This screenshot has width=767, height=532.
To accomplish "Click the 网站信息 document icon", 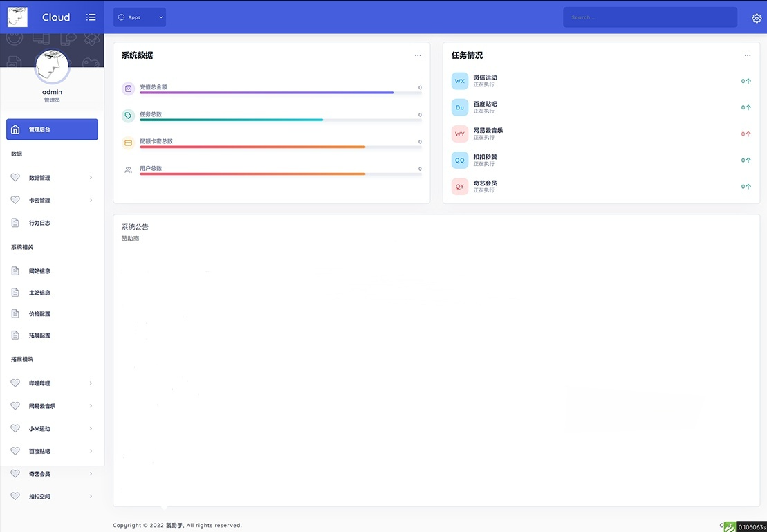I will click(15, 271).
